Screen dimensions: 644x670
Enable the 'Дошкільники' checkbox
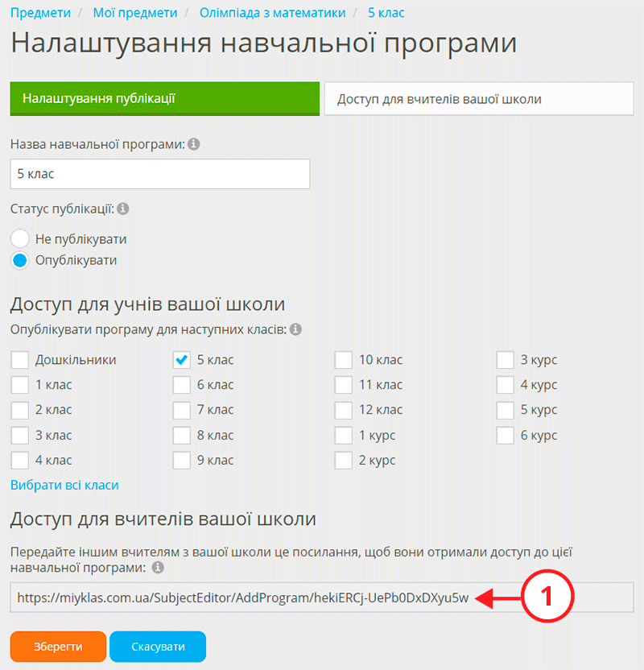(20, 359)
